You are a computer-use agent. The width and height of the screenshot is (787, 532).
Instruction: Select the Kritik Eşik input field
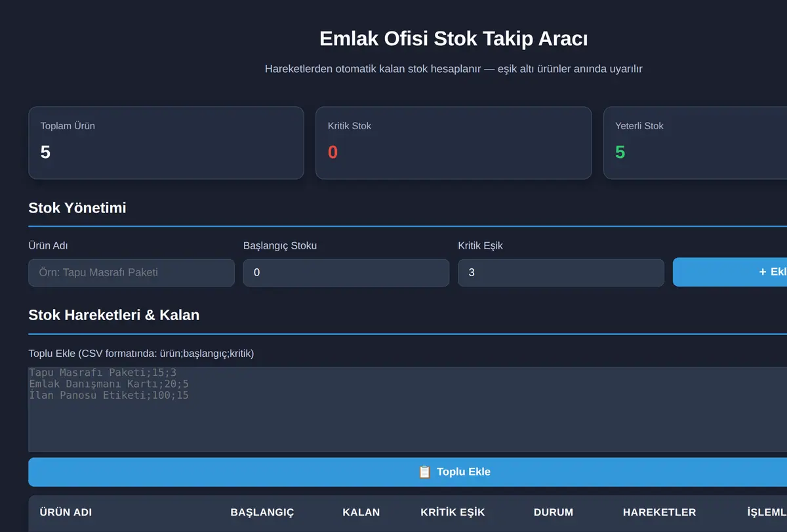click(561, 272)
